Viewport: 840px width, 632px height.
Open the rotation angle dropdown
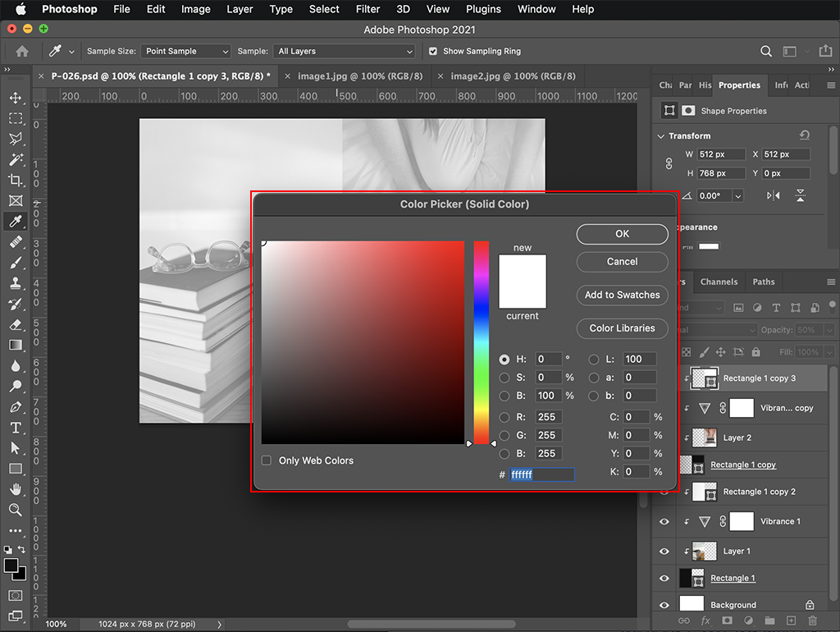[738, 196]
